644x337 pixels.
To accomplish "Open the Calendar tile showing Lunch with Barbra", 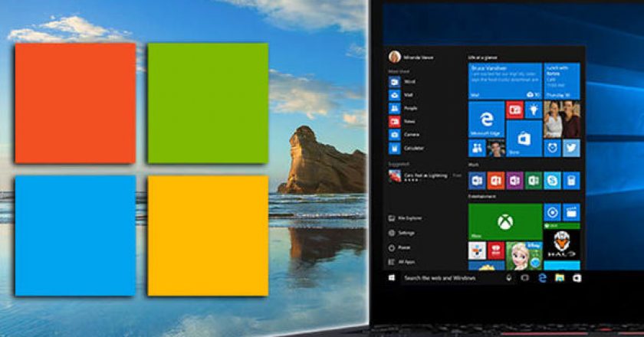I will 561,81.
